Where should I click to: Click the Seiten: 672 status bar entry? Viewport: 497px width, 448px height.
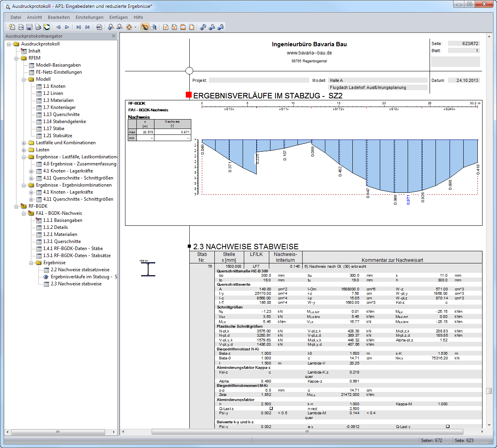click(x=432, y=441)
